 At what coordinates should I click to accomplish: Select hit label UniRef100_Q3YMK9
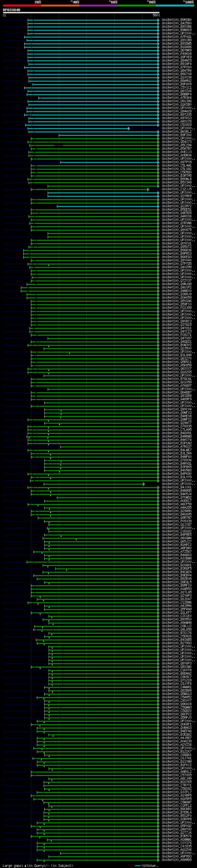click(x=177, y=196)
